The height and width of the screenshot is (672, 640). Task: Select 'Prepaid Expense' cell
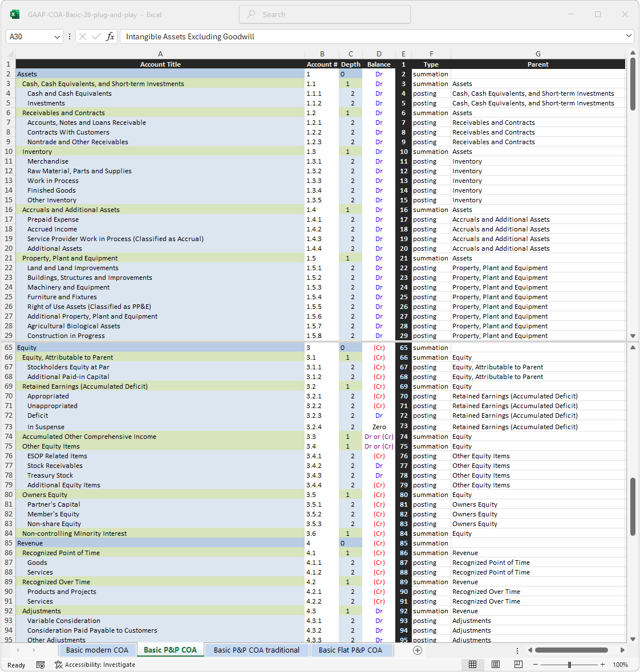point(160,219)
